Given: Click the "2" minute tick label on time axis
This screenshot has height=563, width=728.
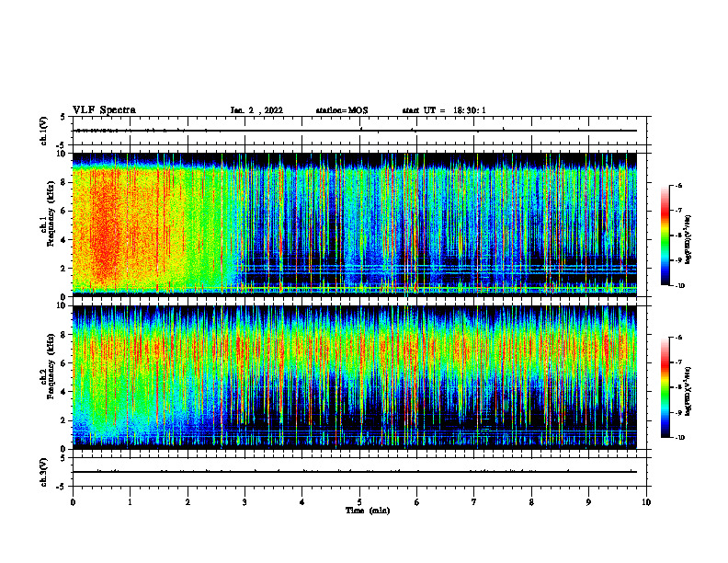Looking at the screenshot, I should click(188, 502).
